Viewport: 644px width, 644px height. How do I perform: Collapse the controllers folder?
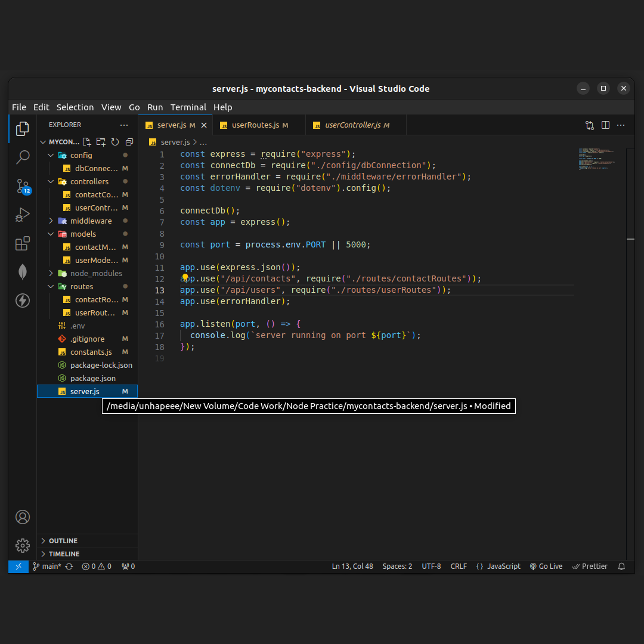[87, 181]
